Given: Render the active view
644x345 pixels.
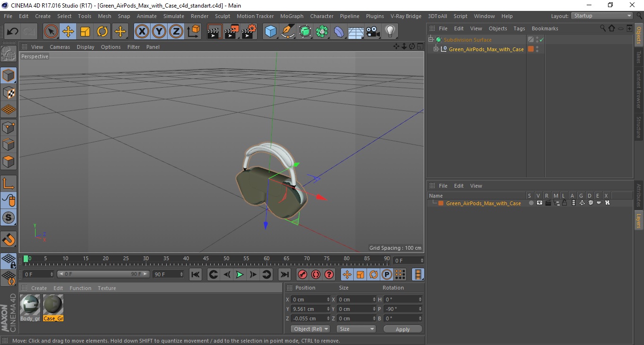Looking at the screenshot, I should tap(215, 32).
